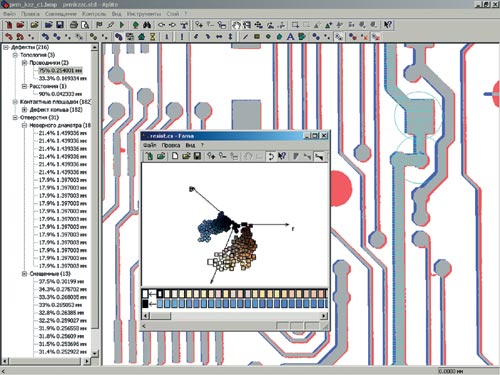Click the hourglass icon in second toolbar
Screen dimensions: 500x375
coord(153,37)
